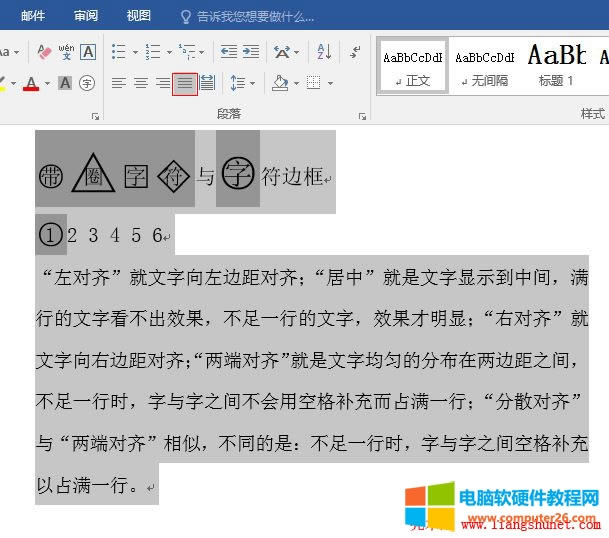
Task: Click the Distributed alignment icon
Action: tap(208, 83)
